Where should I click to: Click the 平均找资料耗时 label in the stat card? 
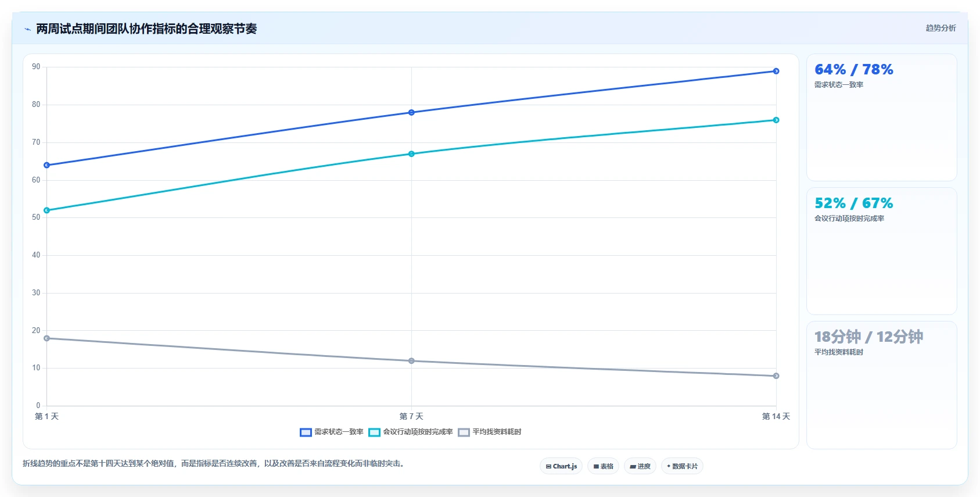839,352
